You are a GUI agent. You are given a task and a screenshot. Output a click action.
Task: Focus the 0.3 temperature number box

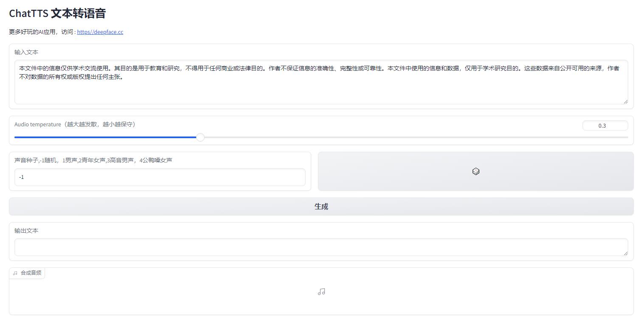[x=605, y=125]
